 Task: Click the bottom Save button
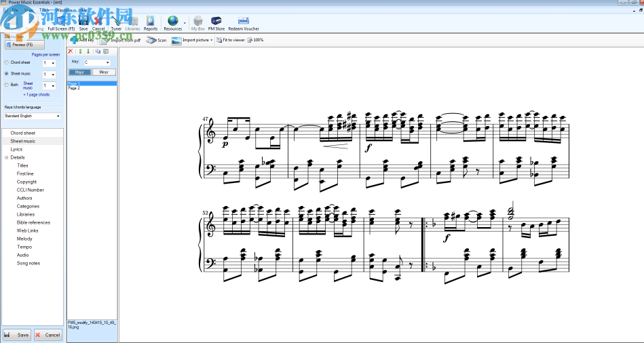[x=17, y=335]
